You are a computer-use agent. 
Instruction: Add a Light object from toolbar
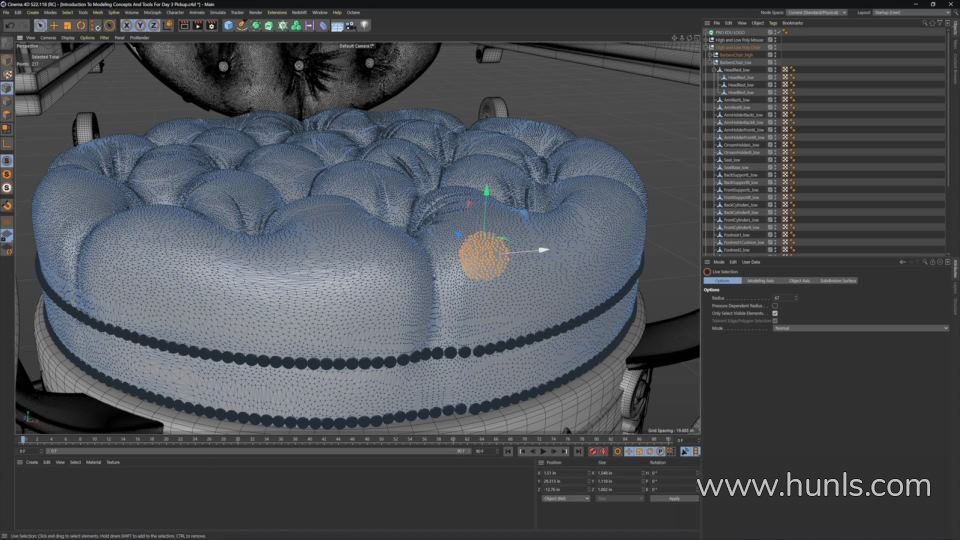pyautogui.click(x=364, y=25)
